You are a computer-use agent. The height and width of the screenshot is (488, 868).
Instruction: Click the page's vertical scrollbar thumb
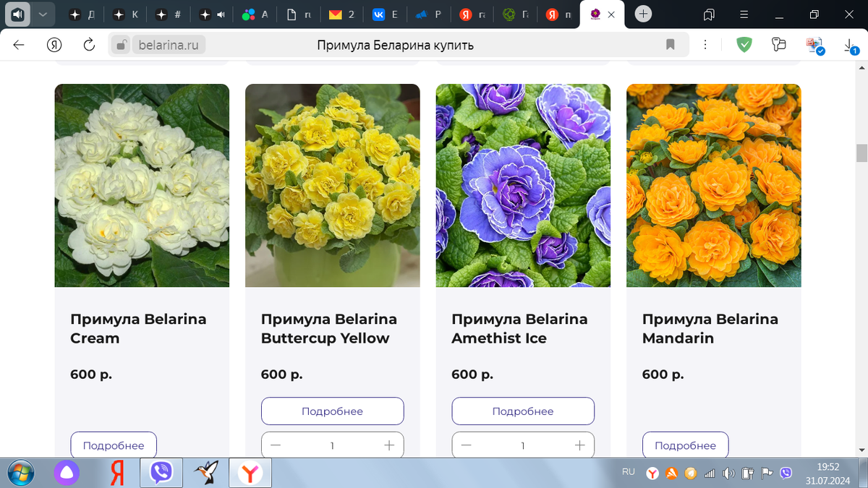pyautogui.click(x=861, y=153)
